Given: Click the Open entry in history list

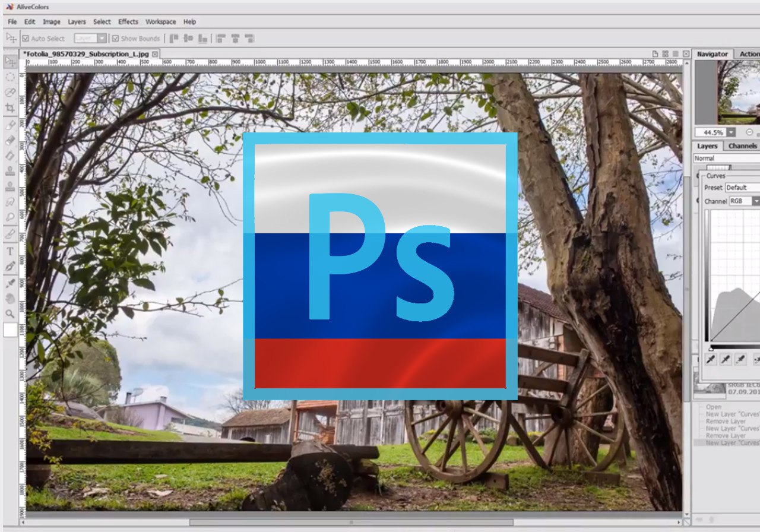Looking at the screenshot, I should point(714,407).
